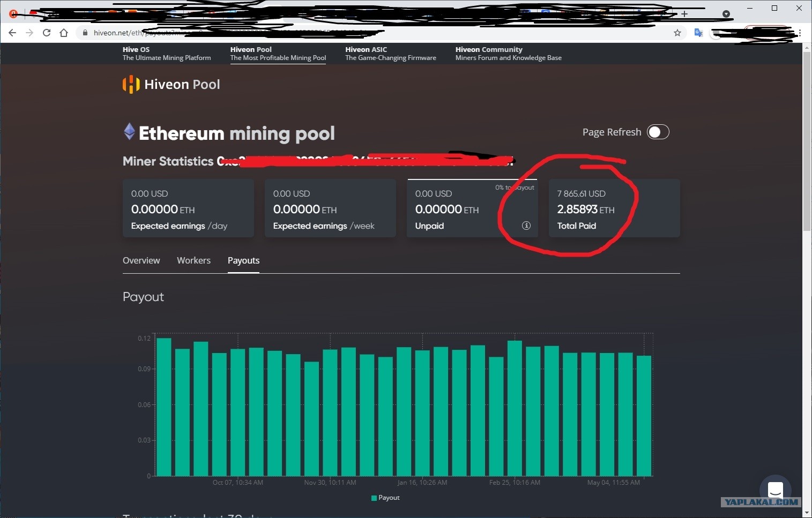Click the "0.12" y-axis value
Screen dimensions: 812x518
click(144, 338)
